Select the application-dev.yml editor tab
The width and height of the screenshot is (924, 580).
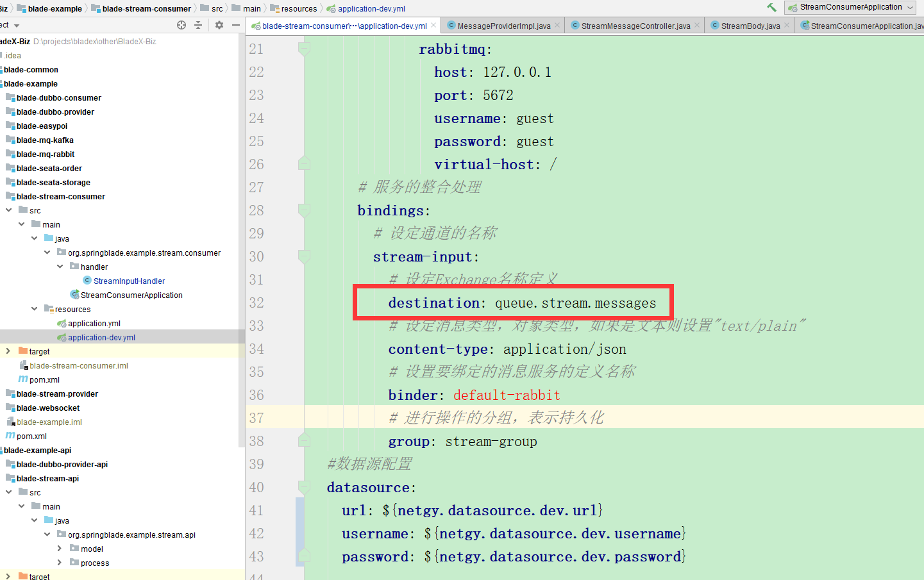(x=344, y=26)
